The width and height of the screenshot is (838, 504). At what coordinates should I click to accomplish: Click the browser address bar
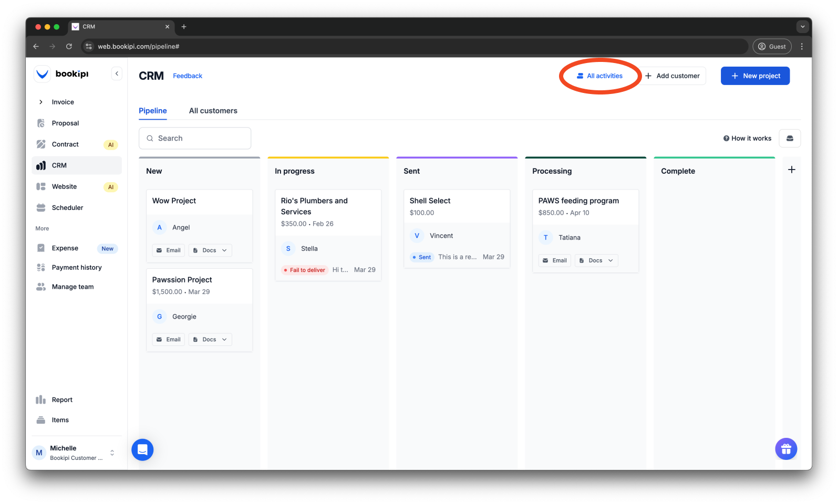click(415, 47)
